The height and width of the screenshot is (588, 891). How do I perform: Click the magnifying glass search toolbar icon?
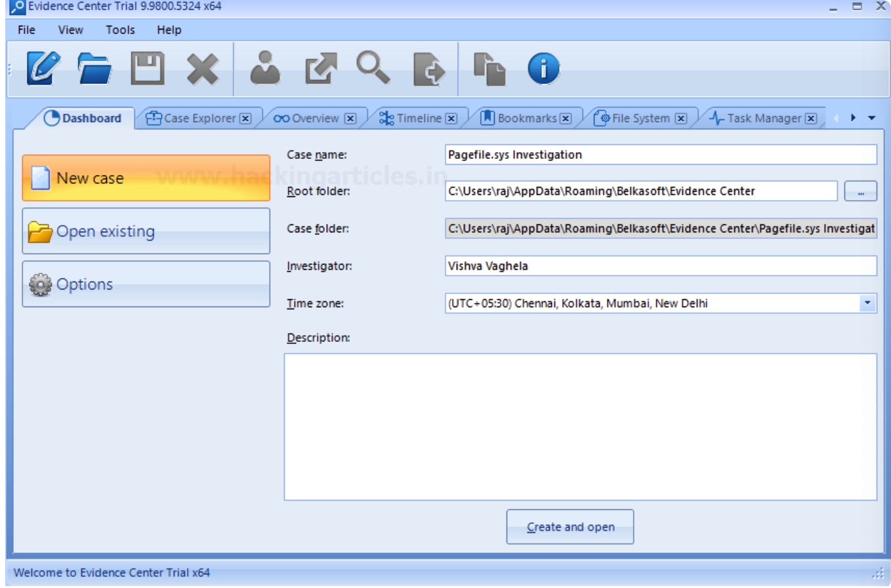click(x=373, y=68)
